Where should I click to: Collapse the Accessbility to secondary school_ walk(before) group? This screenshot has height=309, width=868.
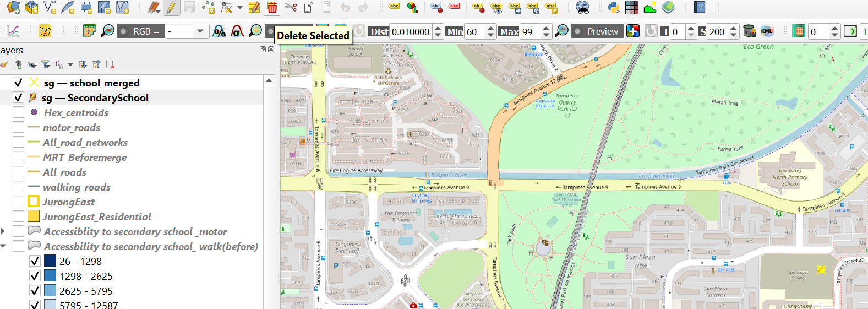3,246
